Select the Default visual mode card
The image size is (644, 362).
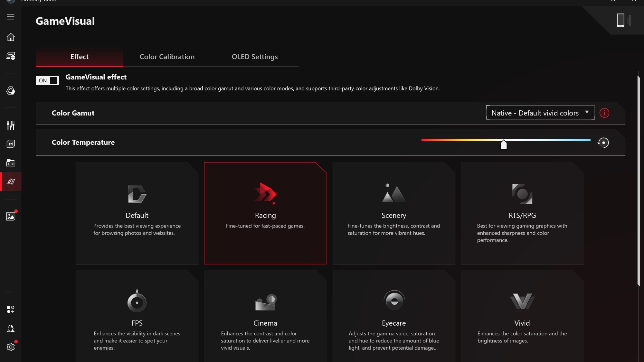coord(137,213)
